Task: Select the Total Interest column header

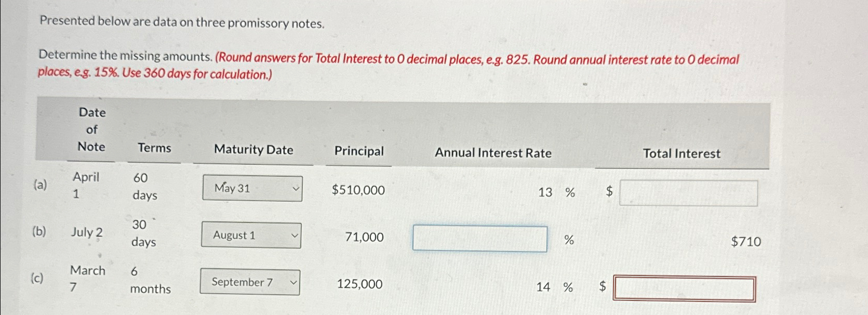Action: point(682,154)
